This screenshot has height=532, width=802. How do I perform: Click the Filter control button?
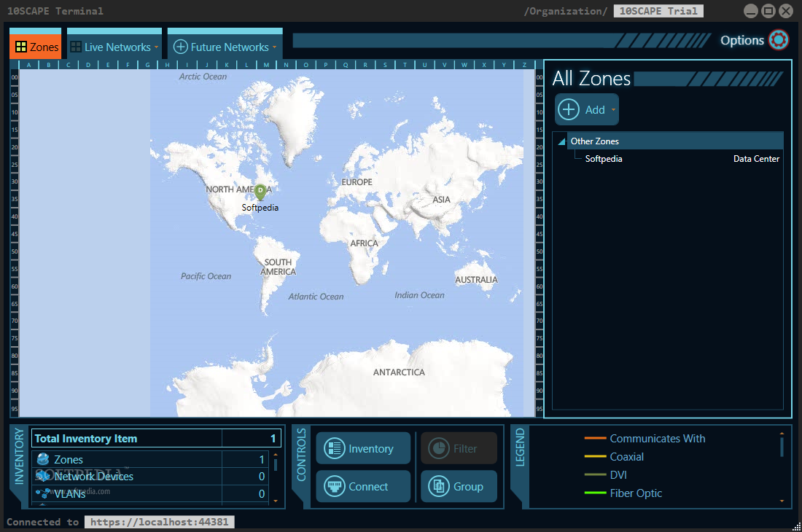pyautogui.click(x=459, y=448)
